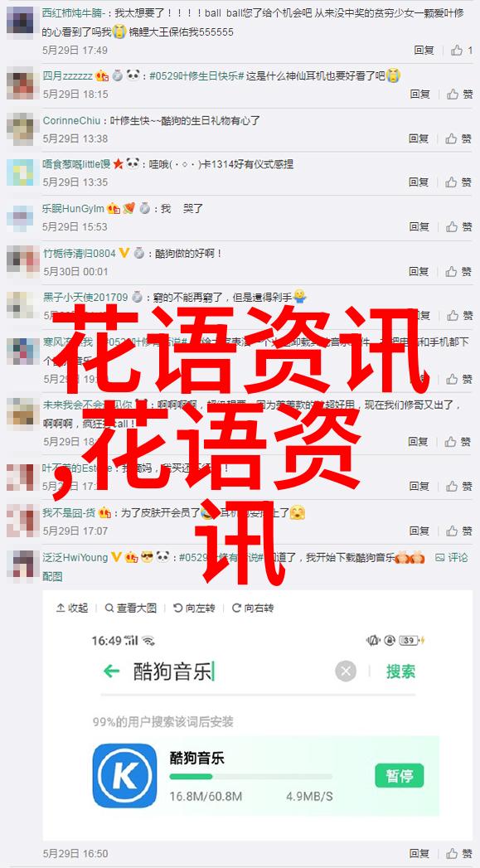Image resolution: width=480 pixels, height=868 pixels.
Task: Click the clear search text X icon
Action: [x=346, y=672]
